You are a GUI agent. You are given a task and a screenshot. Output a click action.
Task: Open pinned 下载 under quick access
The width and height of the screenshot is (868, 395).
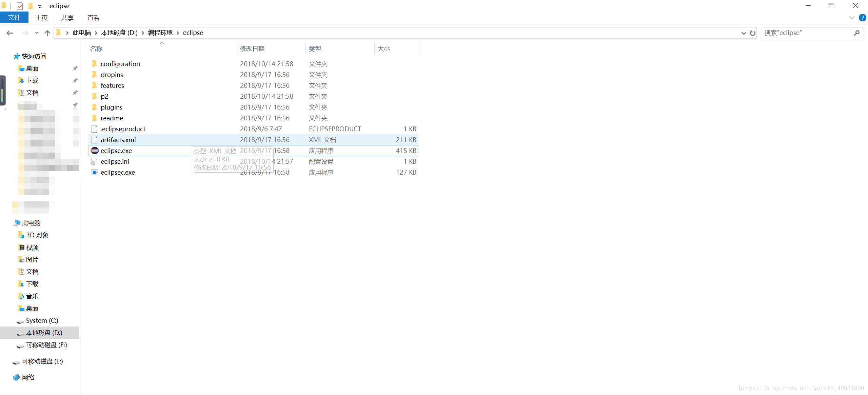click(x=32, y=81)
